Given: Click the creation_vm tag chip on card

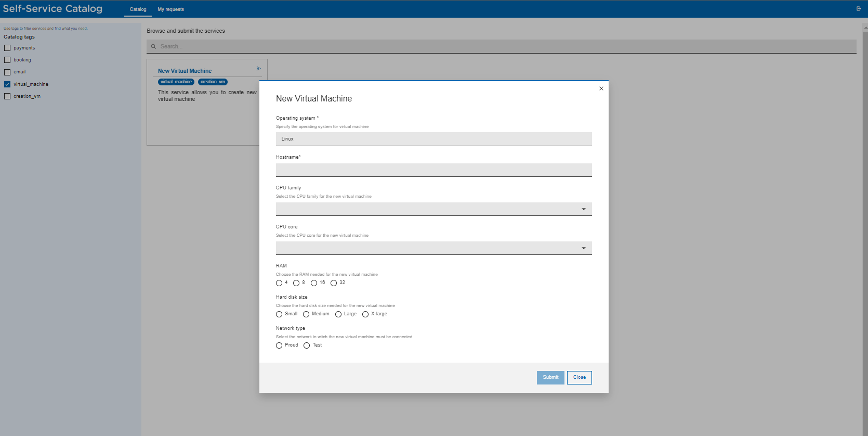Looking at the screenshot, I should point(213,82).
